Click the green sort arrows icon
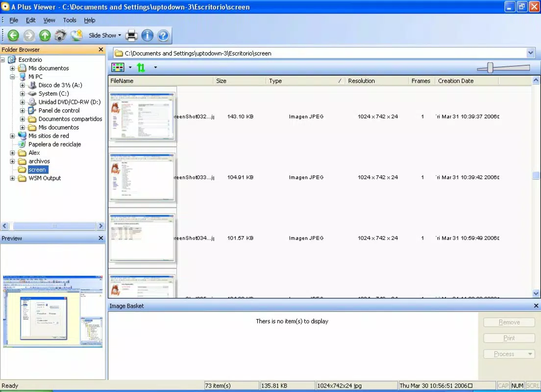This screenshot has height=392, width=541. pyautogui.click(x=141, y=67)
